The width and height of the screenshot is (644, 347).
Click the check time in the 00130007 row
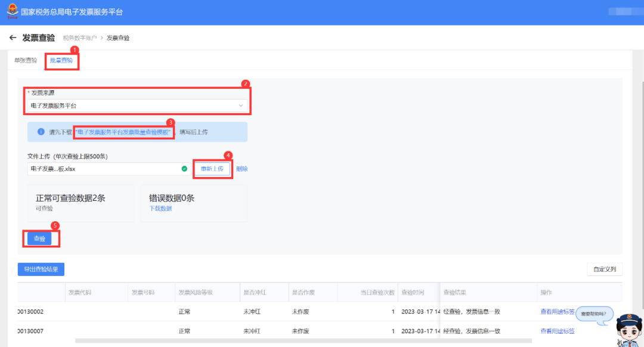420,331
